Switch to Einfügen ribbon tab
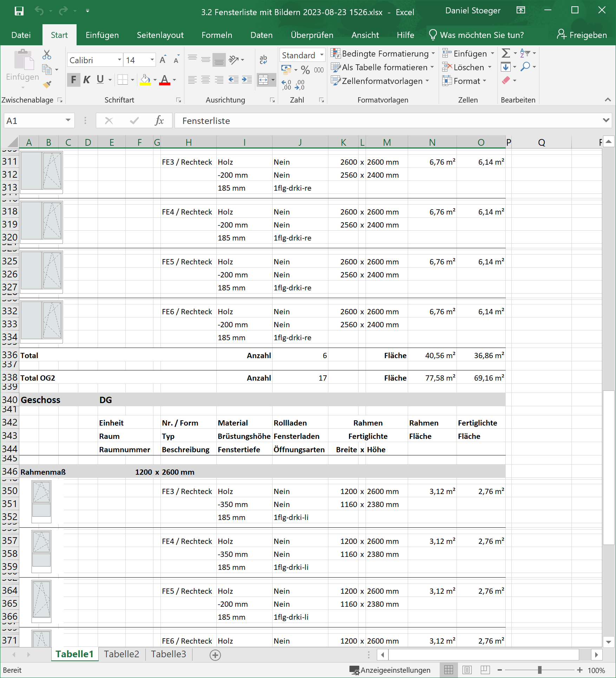This screenshot has width=616, height=678. click(x=102, y=35)
